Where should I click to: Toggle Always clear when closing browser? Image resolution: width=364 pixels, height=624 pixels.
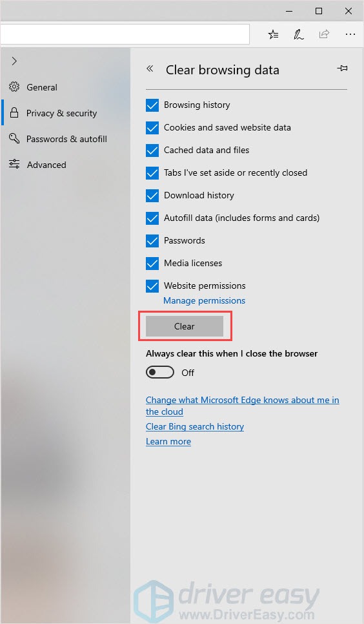[160, 373]
